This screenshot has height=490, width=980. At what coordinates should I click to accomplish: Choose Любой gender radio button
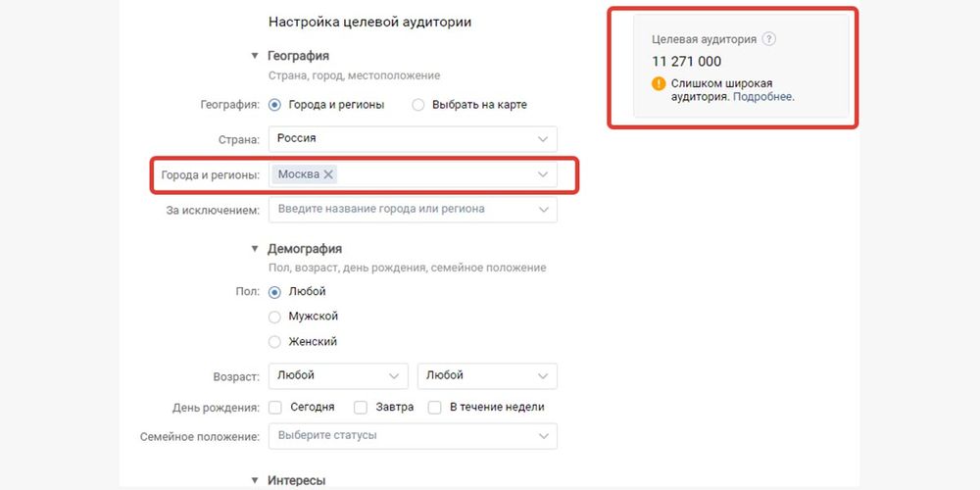point(274,291)
